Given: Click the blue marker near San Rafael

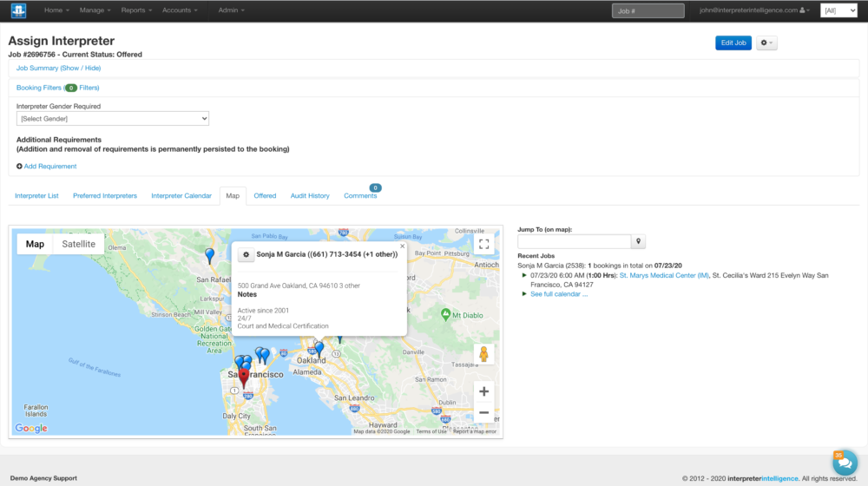Looking at the screenshot, I should coord(209,255).
